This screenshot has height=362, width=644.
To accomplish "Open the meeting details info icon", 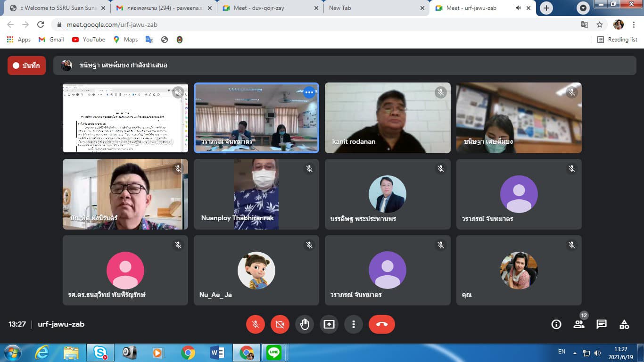I will pyautogui.click(x=556, y=324).
